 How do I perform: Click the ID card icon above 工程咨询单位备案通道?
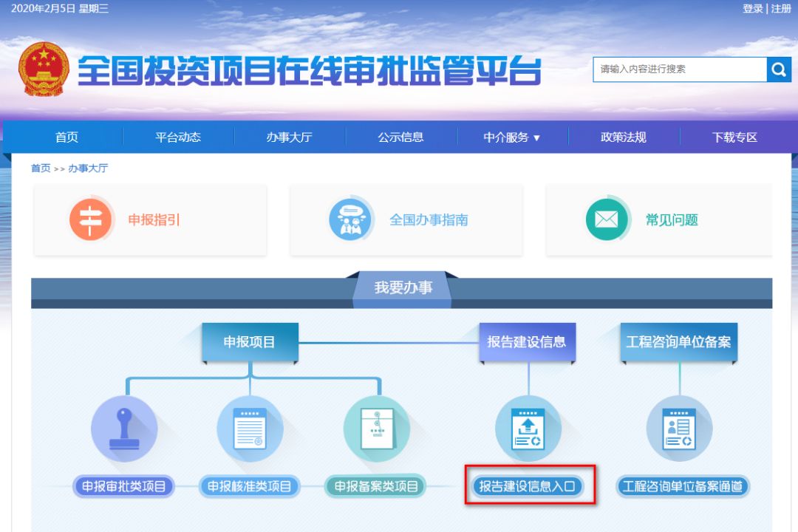[679, 429]
